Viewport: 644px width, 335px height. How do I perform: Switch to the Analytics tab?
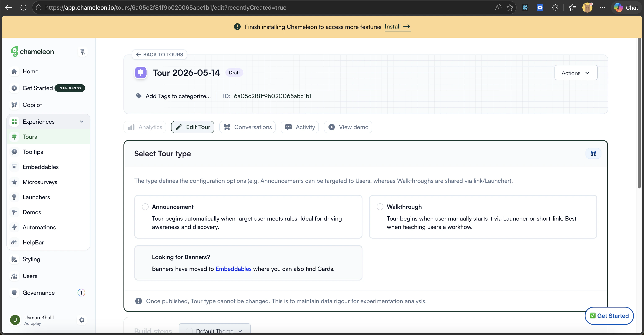[145, 127]
